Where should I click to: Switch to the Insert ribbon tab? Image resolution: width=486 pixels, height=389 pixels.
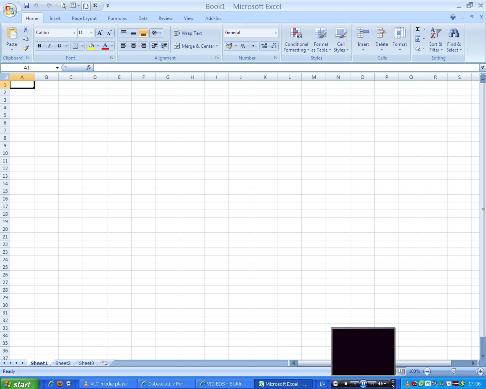(x=55, y=18)
